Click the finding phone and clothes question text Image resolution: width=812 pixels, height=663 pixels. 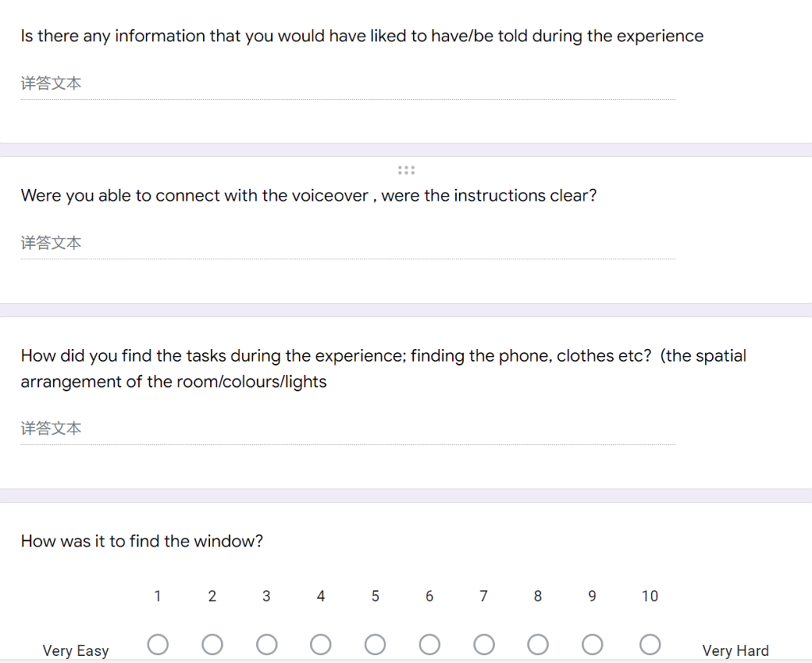click(x=383, y=369)
